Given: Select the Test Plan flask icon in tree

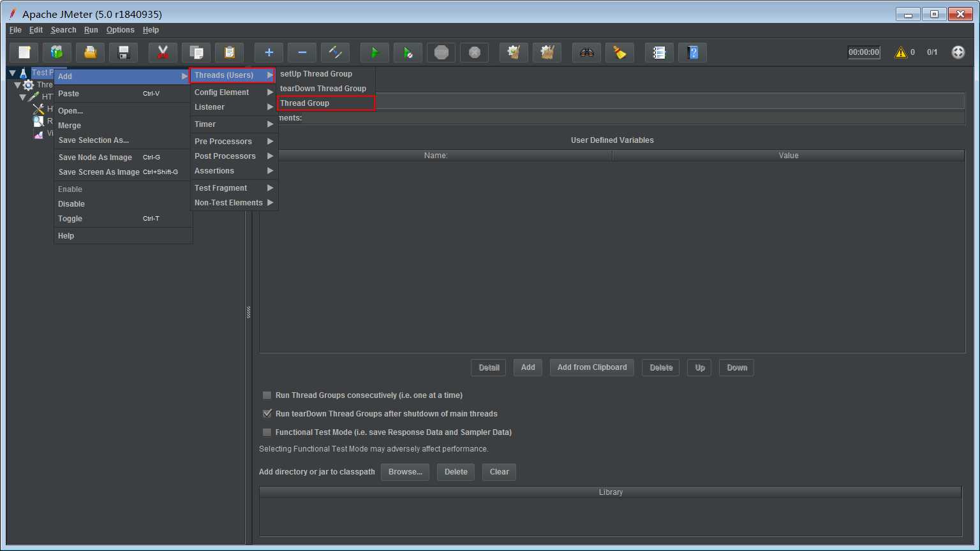Looking at the screenshot, I should (x=23, y=73).
